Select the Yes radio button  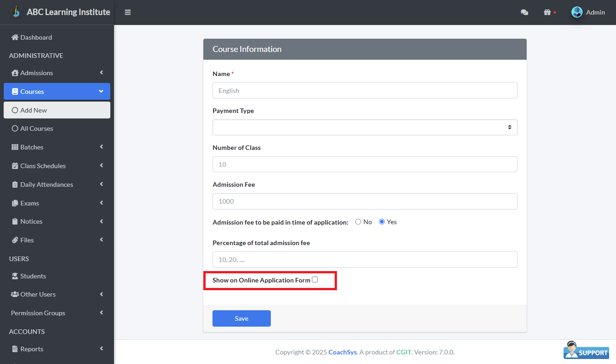pos(382,222)
